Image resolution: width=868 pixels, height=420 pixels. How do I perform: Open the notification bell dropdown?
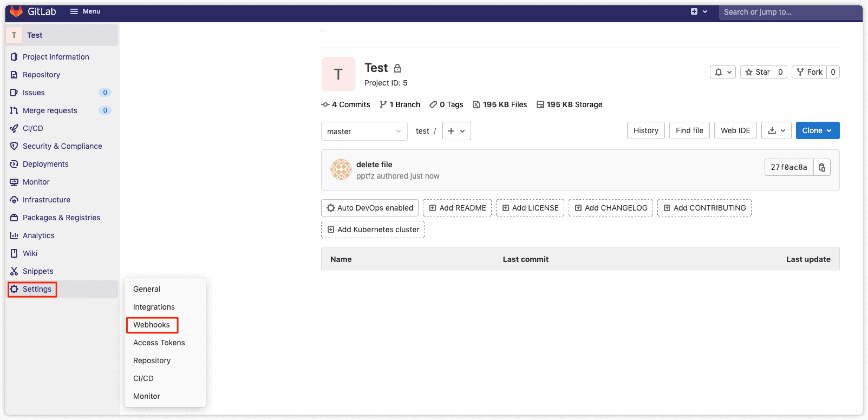click(x=722, y=72)
